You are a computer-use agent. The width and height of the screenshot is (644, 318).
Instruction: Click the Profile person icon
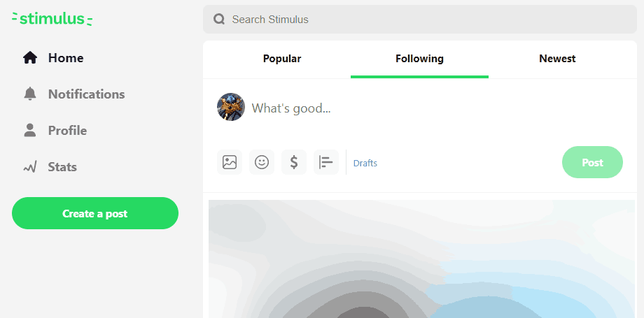click(x=29, y=131)
